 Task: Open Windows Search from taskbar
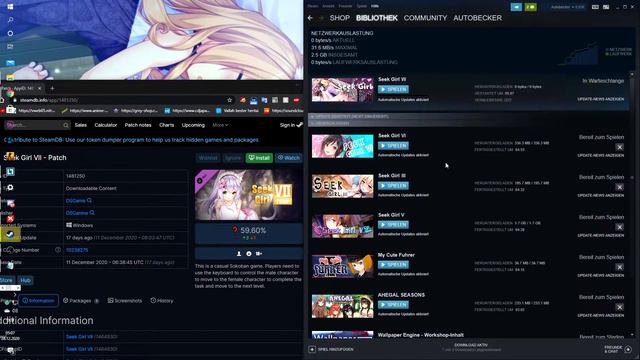pos(10,20)
